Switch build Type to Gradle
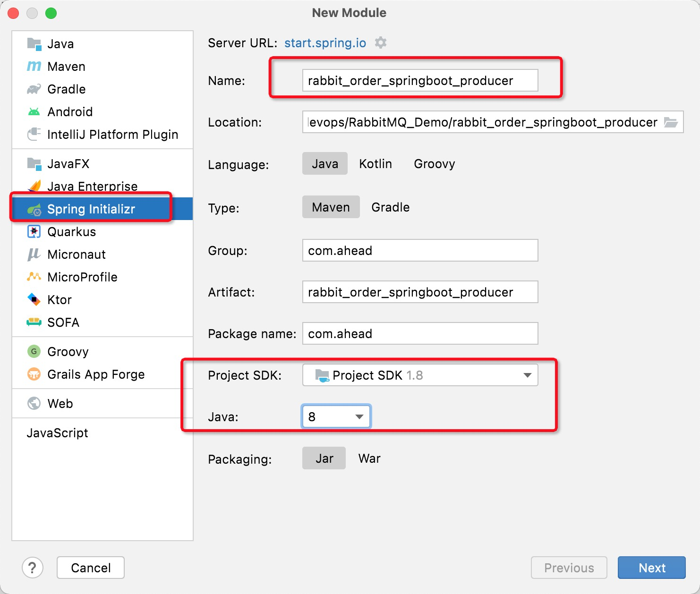 [x=390, y=207]
